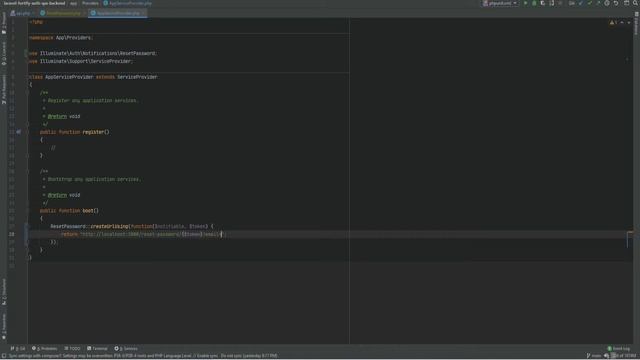Click 'Do not sync' link in status message

231,356
